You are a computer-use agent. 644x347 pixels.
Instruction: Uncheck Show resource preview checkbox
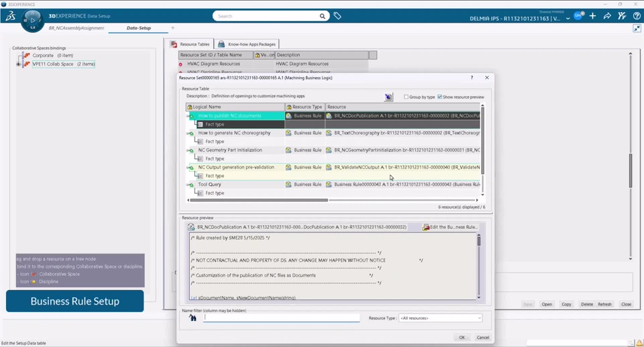point(440,97)
